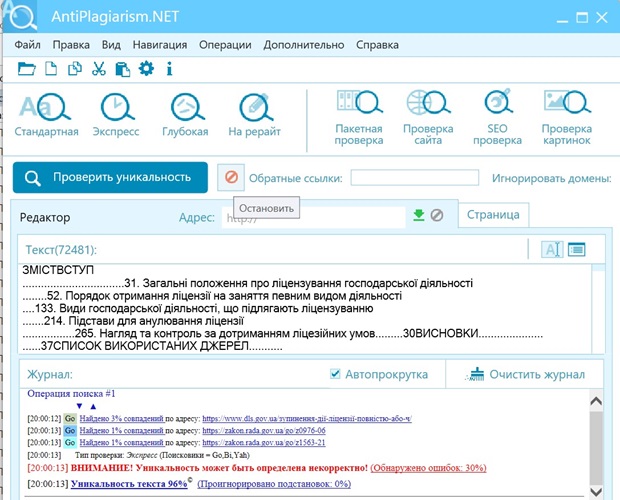Viewport: 620px width, 500px height.
Task: Open Найдено 3% совпадений link
Action: (121, 418)
